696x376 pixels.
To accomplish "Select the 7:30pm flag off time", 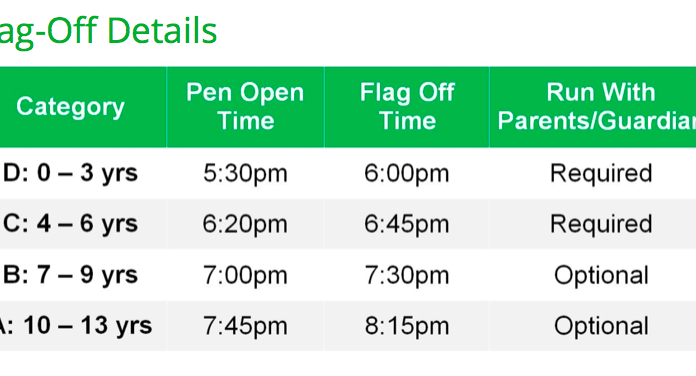I will tap(407, 275).
